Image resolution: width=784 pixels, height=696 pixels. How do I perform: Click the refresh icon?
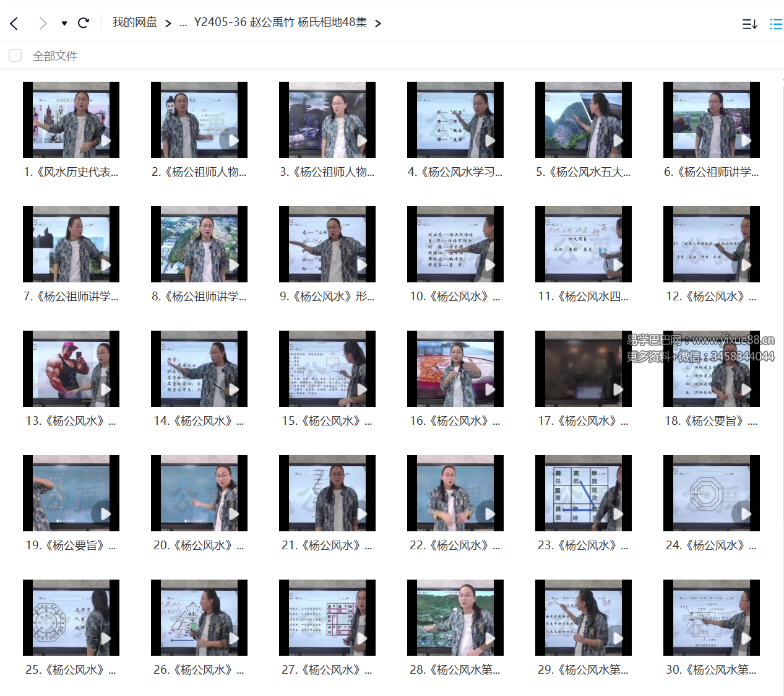84,24
